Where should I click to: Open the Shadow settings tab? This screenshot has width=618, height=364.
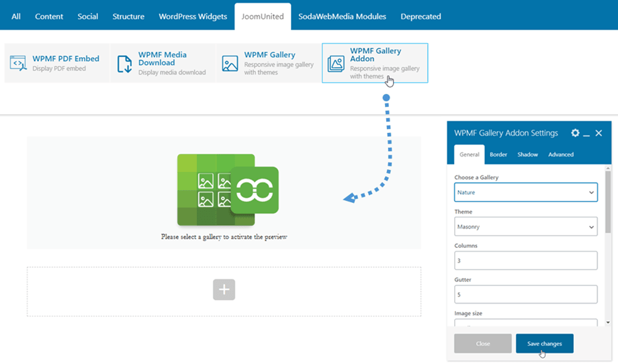527,154
